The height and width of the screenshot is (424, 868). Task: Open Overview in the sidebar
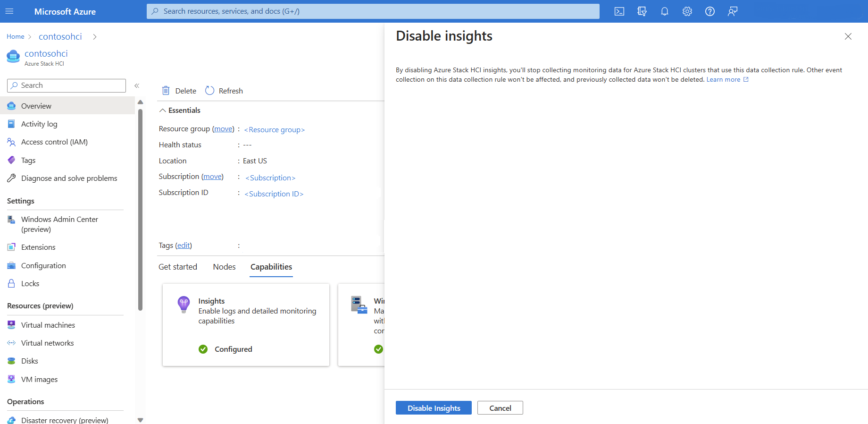click(67, 106)
